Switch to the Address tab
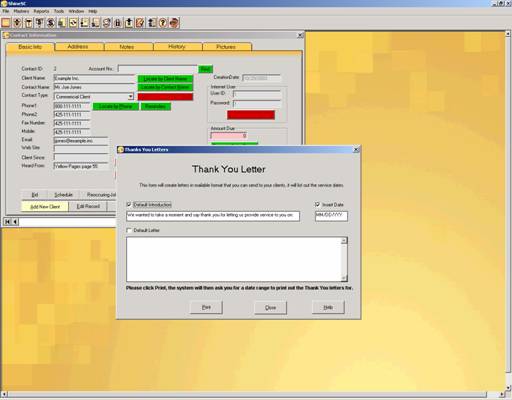This screenshot has height=400, width=512. click(x=78, y=47)
